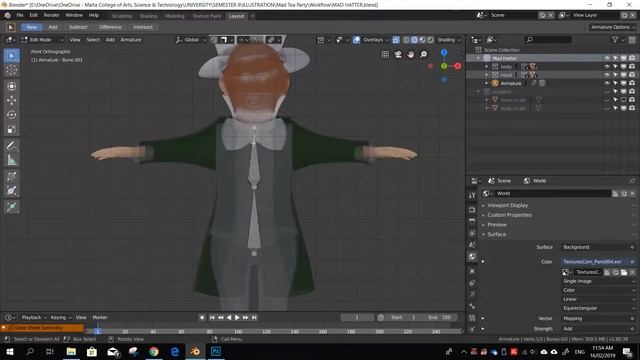Select the Bone Size tool
The width and height of the screenshot is (640, 360).
pyautogui.click(x=11, y=191)
